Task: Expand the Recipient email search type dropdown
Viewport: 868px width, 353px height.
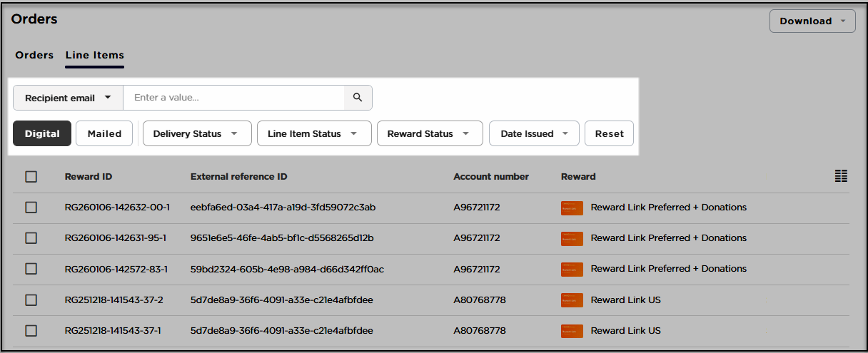Action: click(x=68, y=98)
